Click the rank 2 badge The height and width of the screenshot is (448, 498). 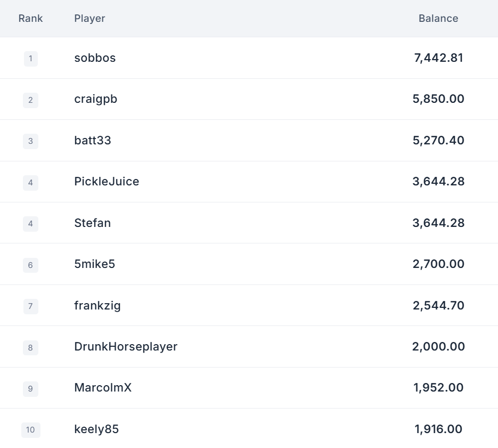(30, 100)
